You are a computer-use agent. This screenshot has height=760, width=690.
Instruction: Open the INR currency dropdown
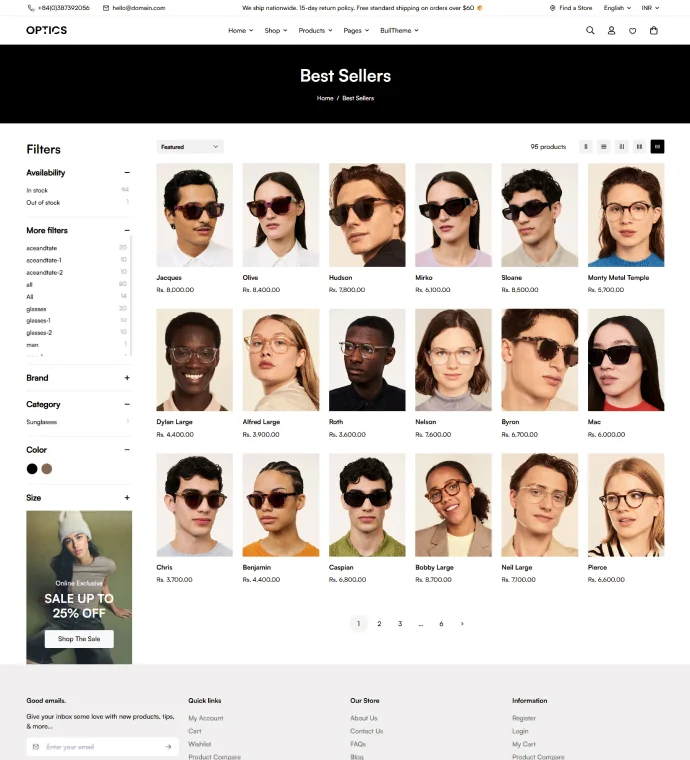click(650, 8)
